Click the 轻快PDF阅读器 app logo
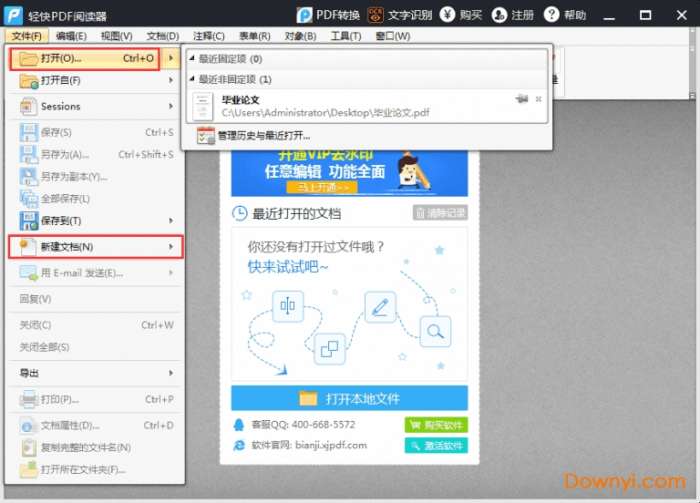700x503 pixels. tap(13, 15)
